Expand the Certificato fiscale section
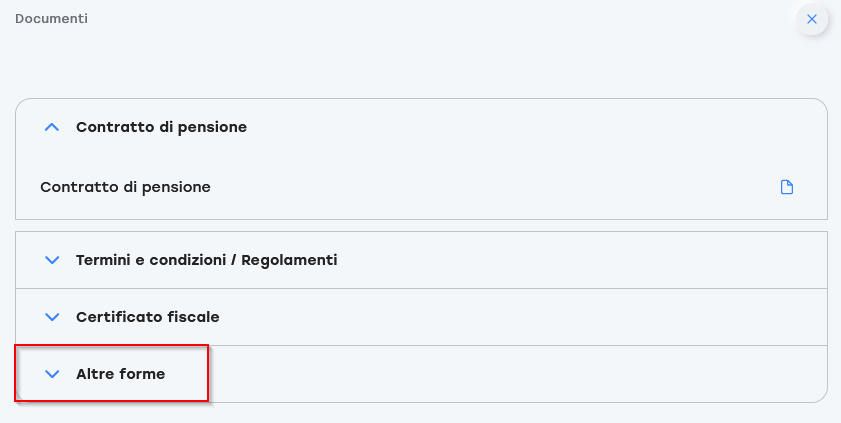The width and height of the screenshot is (841, 423). tap(147, 317)
